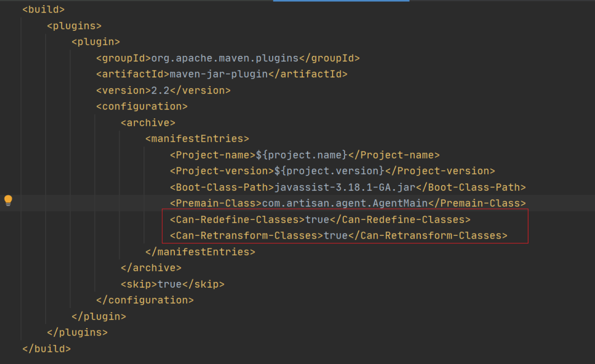Viewport: 595px width, 364px height.
Task: Click the <skip>true</skip> line
Action: point(172,284)
